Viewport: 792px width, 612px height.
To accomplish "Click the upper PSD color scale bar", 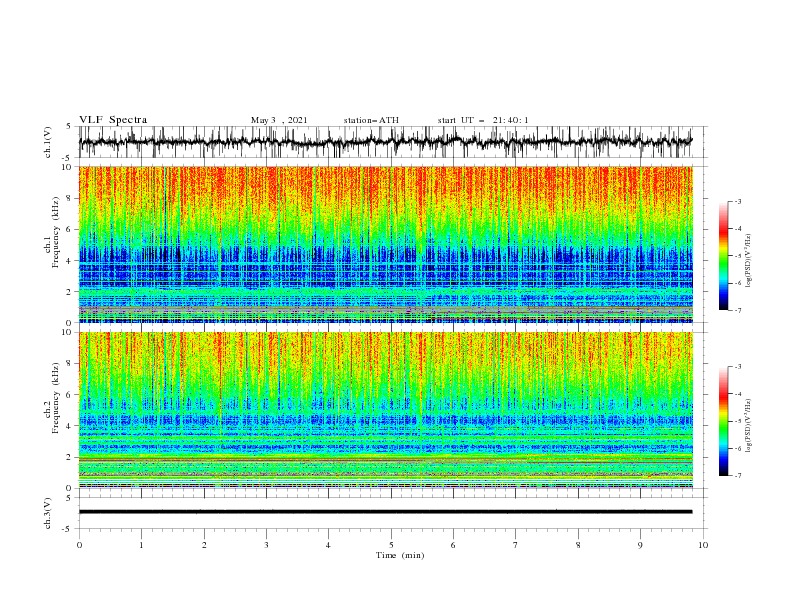I will [723, 256].
